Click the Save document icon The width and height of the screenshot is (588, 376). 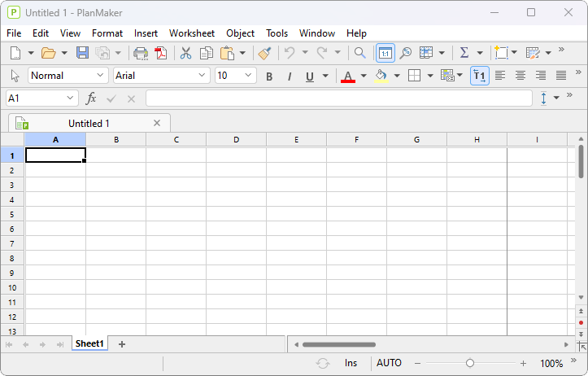(x=82, y=53)
